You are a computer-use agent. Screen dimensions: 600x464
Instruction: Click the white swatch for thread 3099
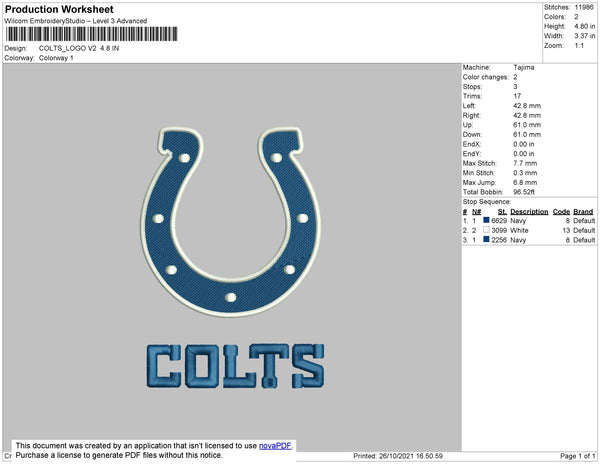click(x=486, y=230)
